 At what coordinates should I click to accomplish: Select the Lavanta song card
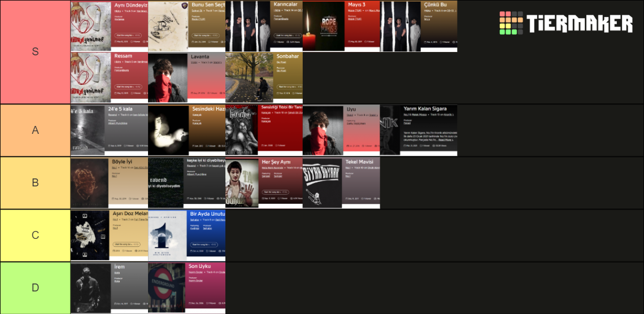186,77
